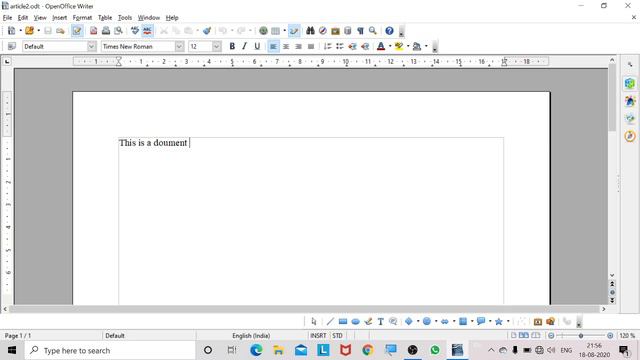Screen dimensions: 640x360
Task: Toggle Bullets list icon
Action: coord(340,46)
